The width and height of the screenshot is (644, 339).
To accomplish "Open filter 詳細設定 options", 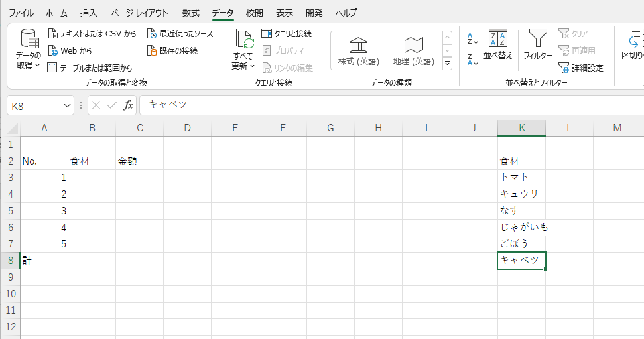I will (x=581, y=68).
